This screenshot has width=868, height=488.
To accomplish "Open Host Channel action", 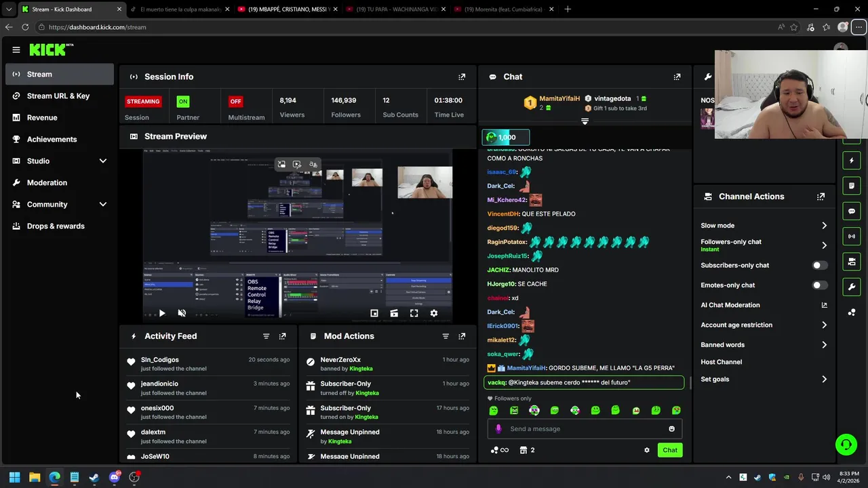I will click(x=722, y=362).
